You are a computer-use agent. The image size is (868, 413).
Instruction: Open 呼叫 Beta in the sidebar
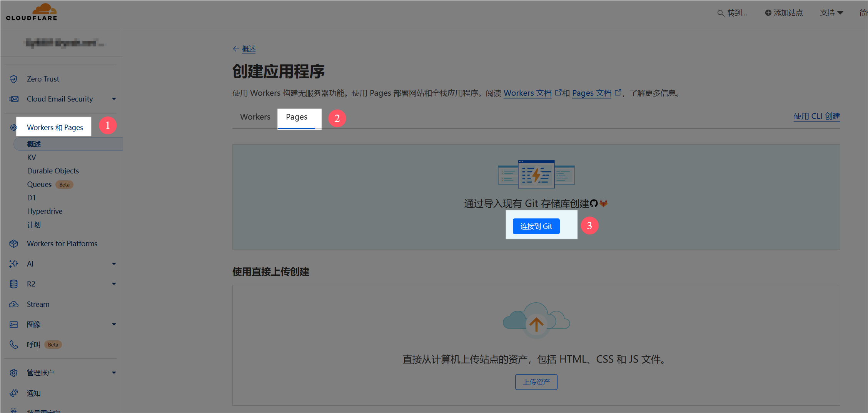[x=44, y=345]
